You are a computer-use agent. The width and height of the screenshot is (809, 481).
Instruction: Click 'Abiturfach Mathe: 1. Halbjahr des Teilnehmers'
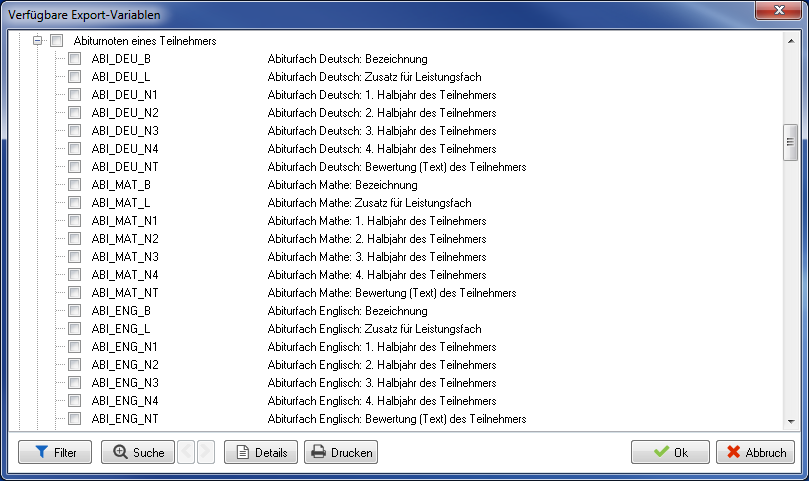point(377,221)
